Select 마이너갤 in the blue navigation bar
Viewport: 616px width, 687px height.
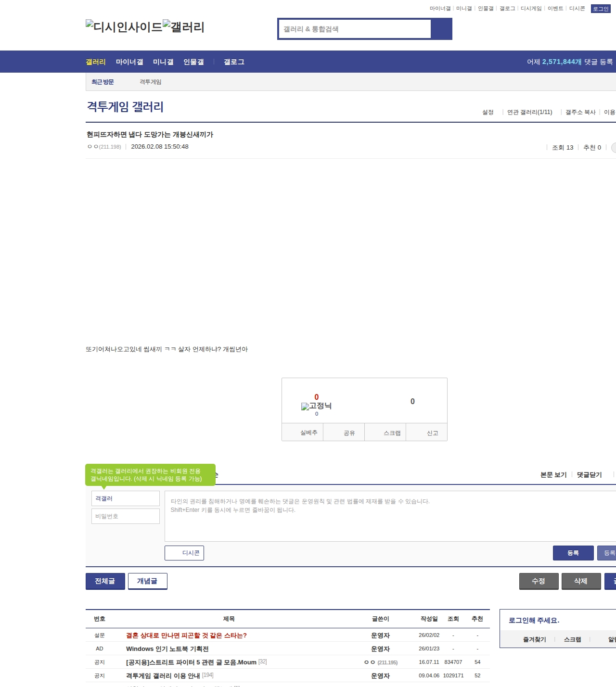(129, 62)
